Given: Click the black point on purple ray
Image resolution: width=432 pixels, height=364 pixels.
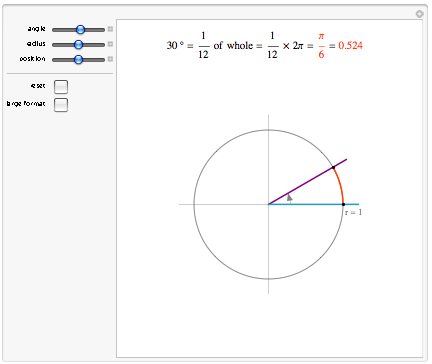Looking at the screenshot, I should click(333, 167).
